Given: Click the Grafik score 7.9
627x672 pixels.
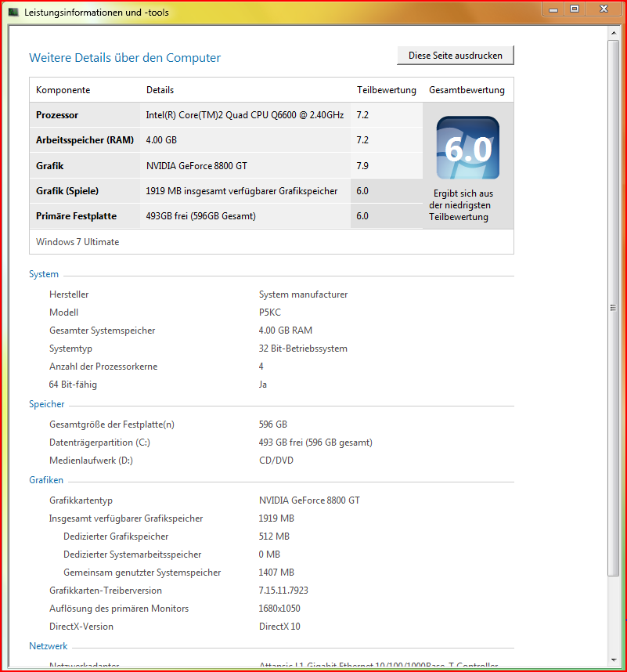Looking at the screenshot, I should [x=362, y=166].
